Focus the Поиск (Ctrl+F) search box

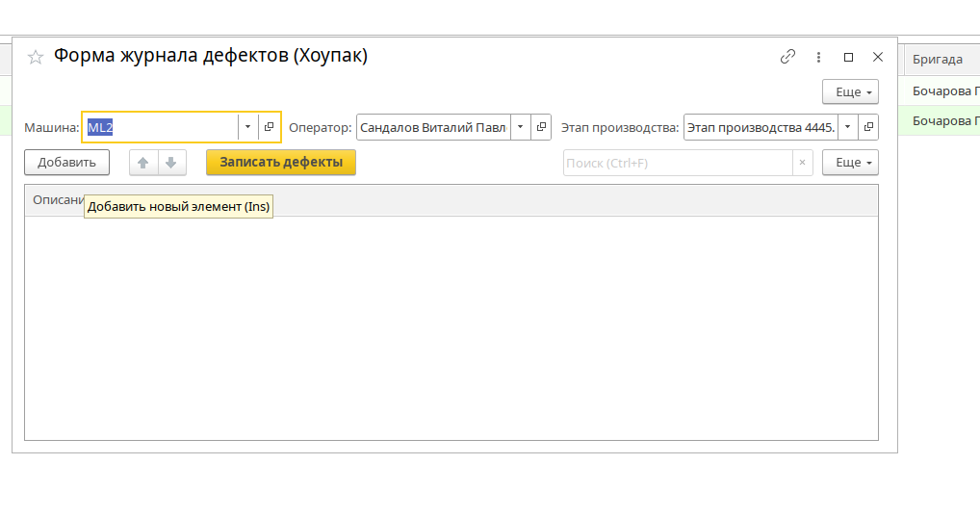pos(677,163)
